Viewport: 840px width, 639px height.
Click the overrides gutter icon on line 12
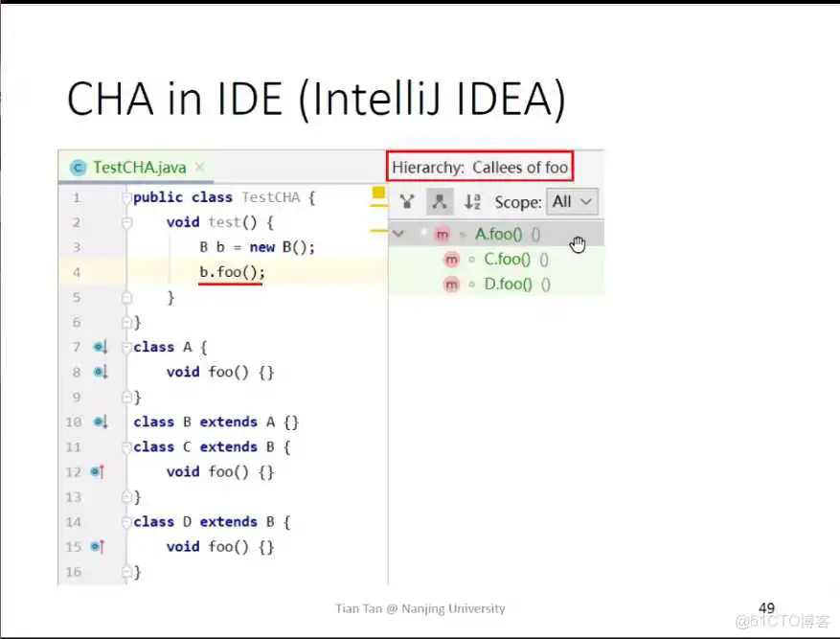(x=97, y=471)
